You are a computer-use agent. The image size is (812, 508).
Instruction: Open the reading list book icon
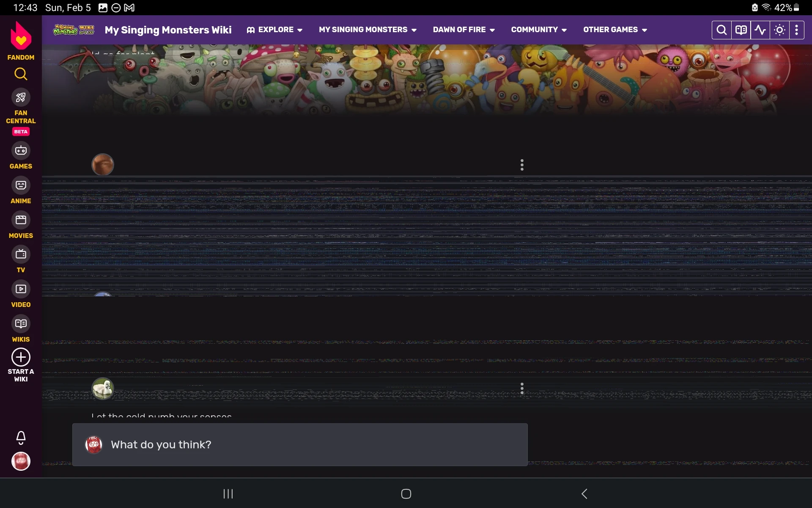click(x=741, y=30)
